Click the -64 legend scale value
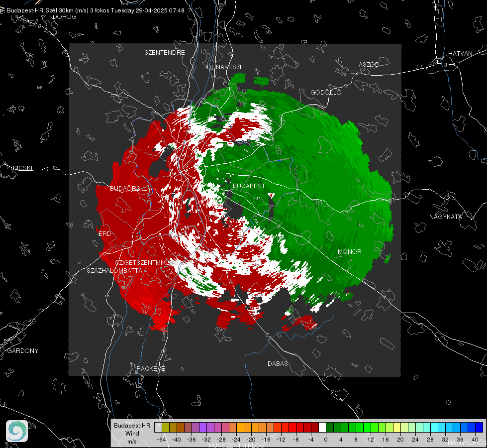 point(162,440)
